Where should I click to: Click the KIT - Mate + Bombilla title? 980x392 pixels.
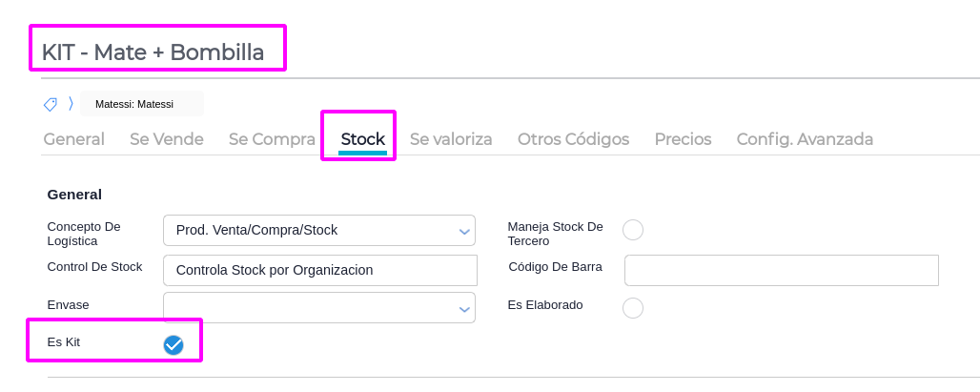(153, 52)
